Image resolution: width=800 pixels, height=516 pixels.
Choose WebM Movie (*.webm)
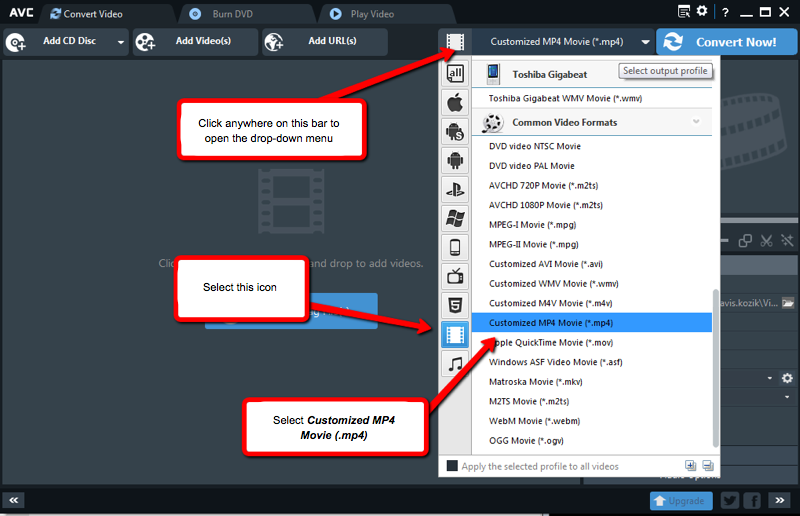point(592,421)
